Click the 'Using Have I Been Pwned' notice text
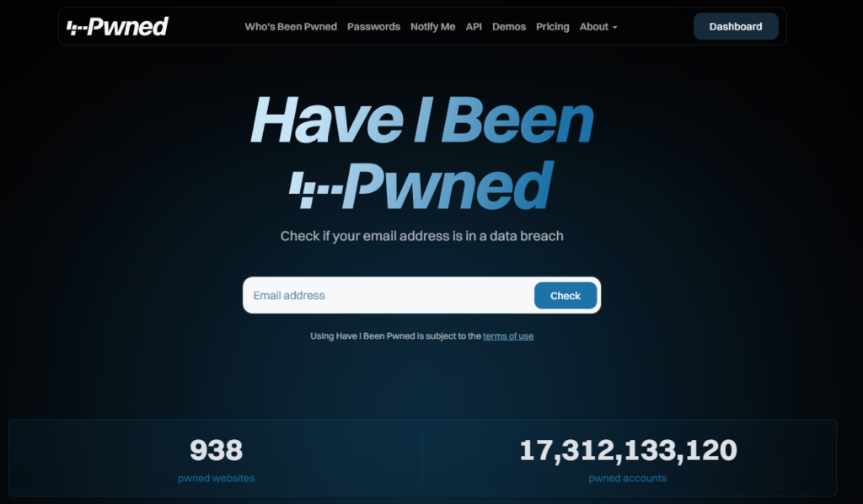Viewport: 863px width, 504px height. click(396, 336)
